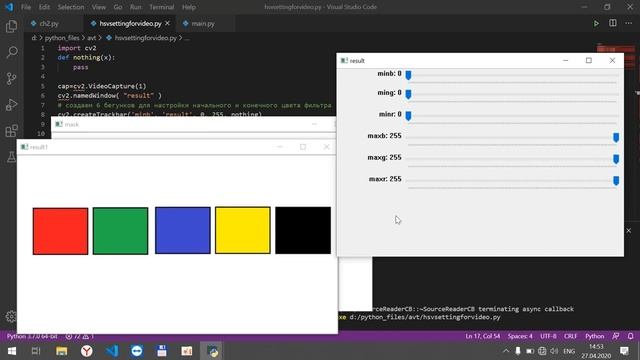The image size is (640, 360).
Task: Click the maxr slider handle
Action: (616, 180)
